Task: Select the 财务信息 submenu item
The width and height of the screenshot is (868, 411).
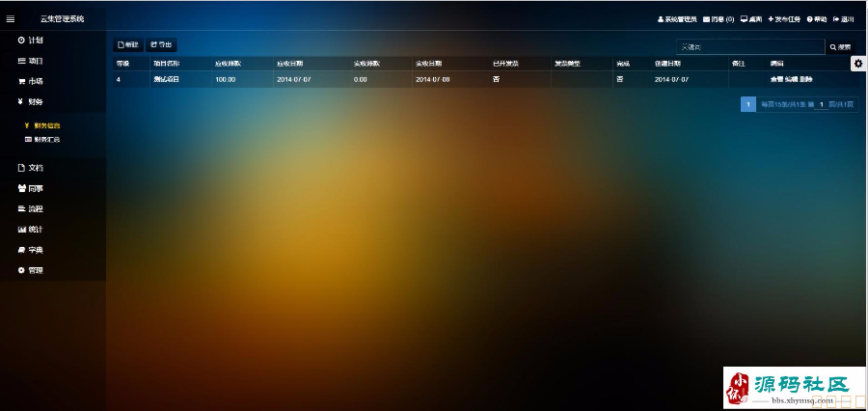Action: [x=42, y=125]
